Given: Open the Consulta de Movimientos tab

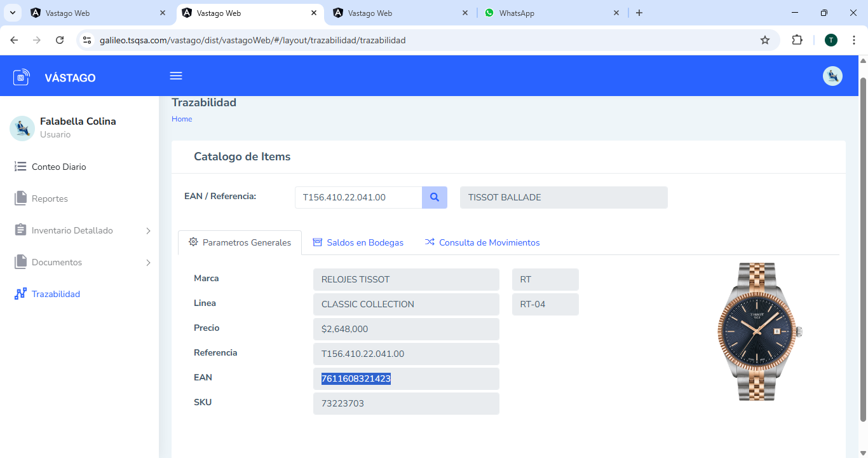Looking at the screenshot, I should coord(482,242).
